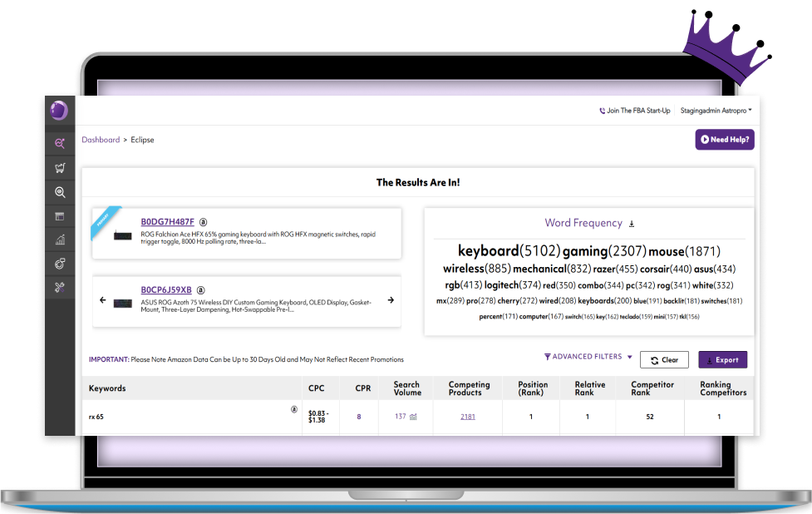
Task: Select the magnifier target sidebar icon
Action: 60,192
